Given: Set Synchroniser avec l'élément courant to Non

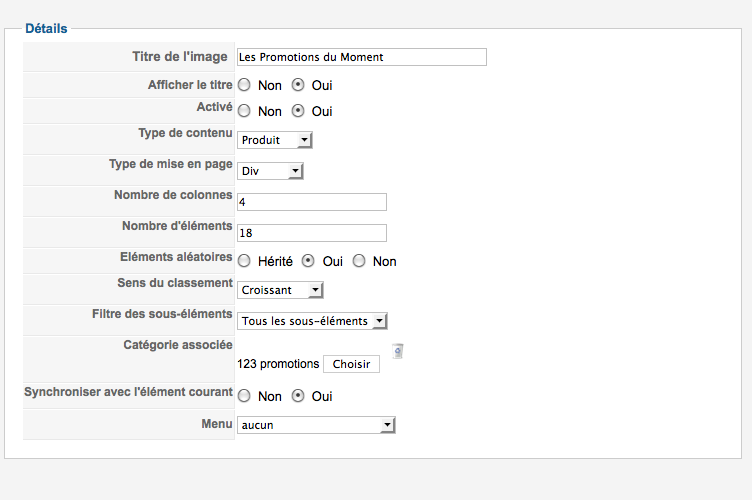Looking at the screenshot, I should point(244,396).
